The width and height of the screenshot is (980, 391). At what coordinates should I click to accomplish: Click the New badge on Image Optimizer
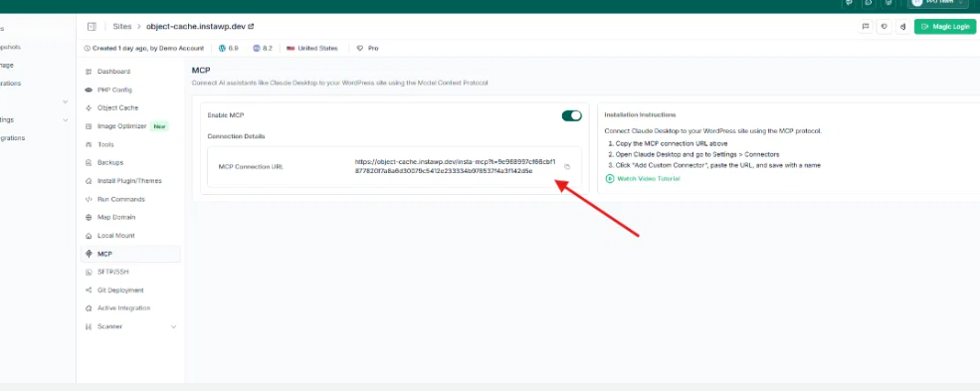tap(160, 126)
